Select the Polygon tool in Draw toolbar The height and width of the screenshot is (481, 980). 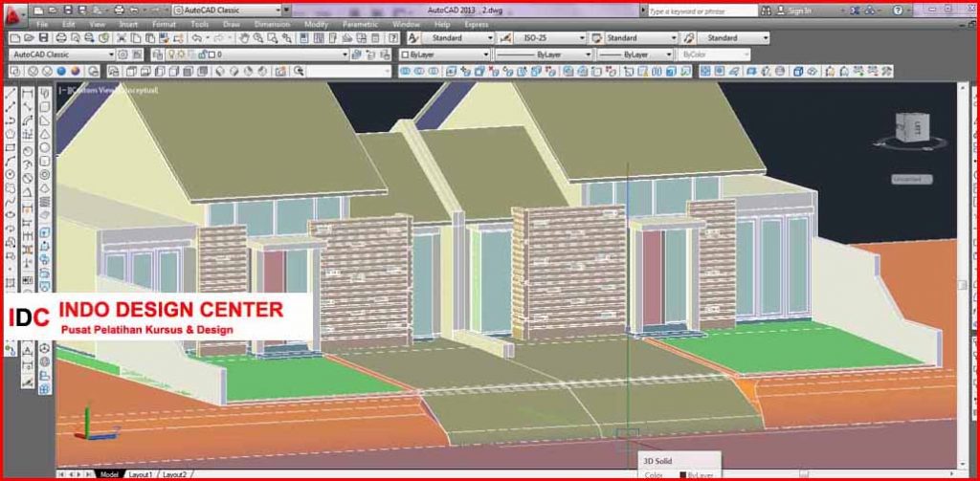pos(10,134)
